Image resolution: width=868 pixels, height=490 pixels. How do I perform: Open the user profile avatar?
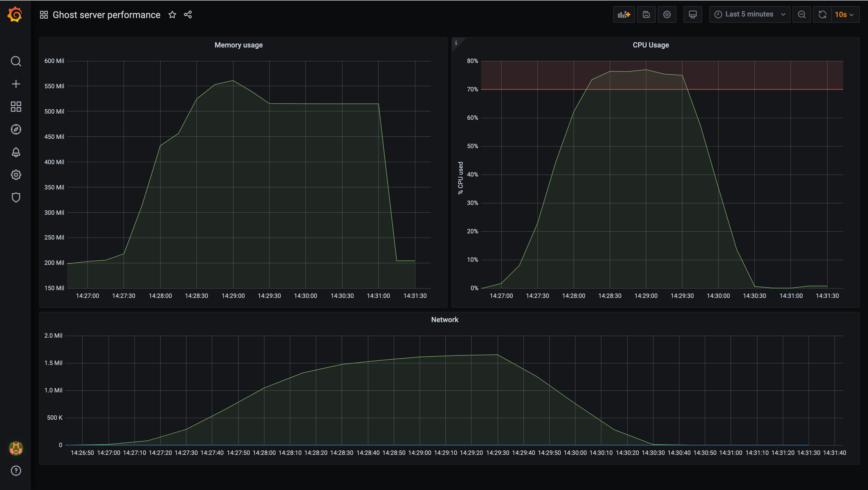16,448
